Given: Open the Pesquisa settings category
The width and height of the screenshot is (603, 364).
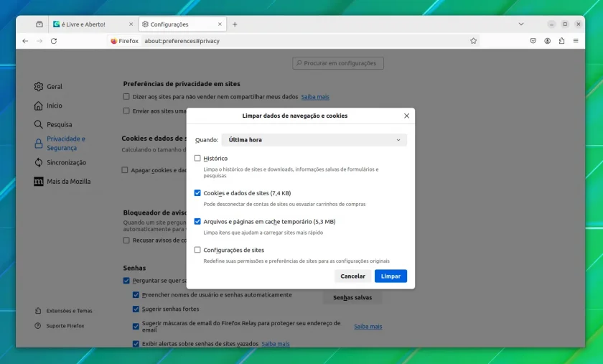Looking at the screenshot, I should tap(53, 124).
